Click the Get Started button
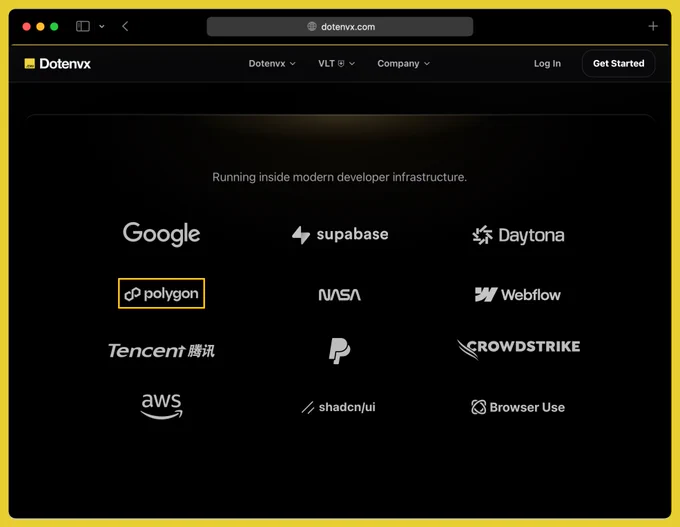Screen dimensions: 680x527 tap(618, 63)
